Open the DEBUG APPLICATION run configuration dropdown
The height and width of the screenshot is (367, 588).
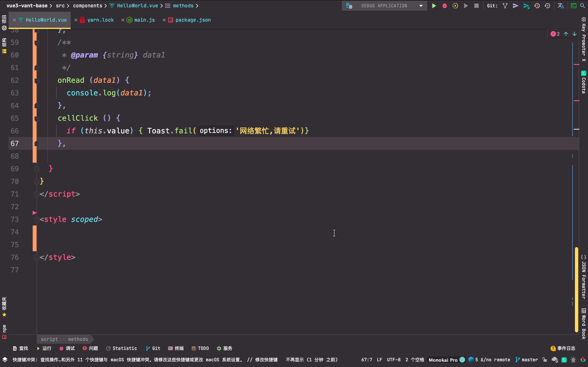421,6
